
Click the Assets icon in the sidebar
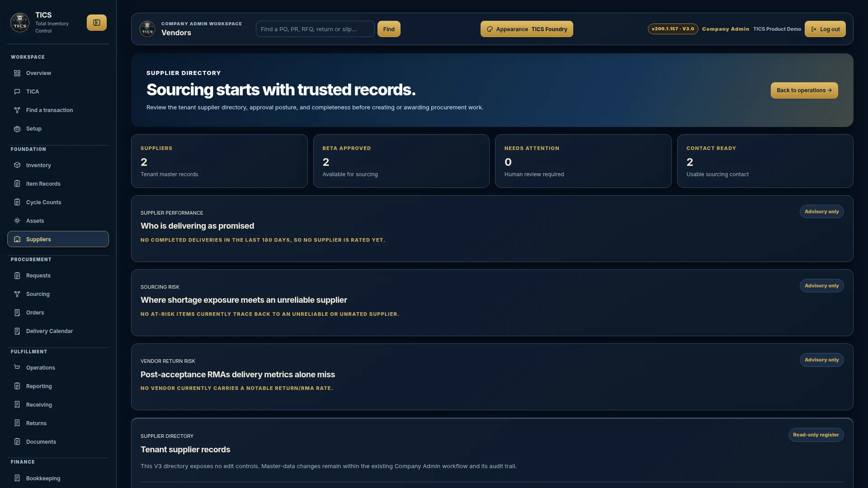tap(17, 221)
